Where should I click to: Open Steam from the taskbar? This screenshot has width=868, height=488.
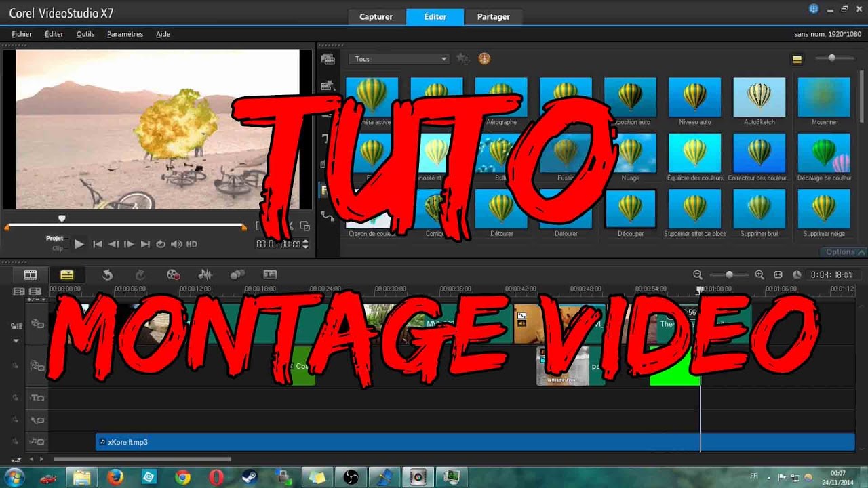pyautogui.click(x=250, y=477)
